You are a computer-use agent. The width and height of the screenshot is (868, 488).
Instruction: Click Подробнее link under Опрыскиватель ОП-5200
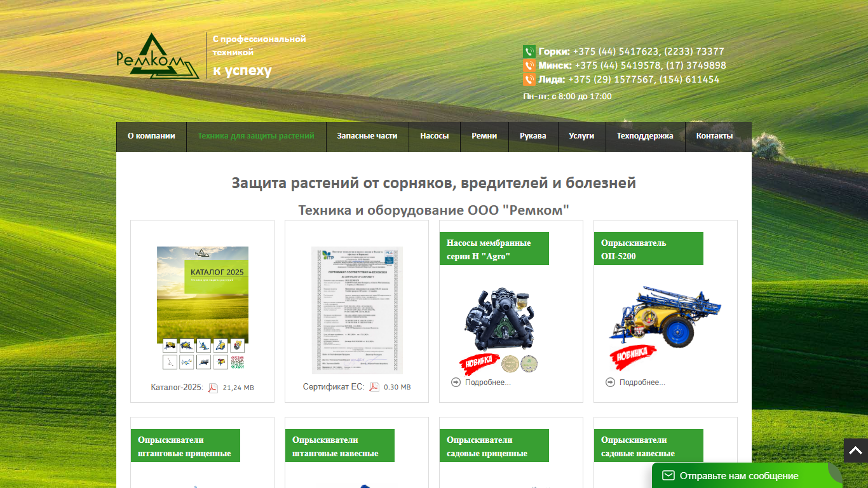(642, 383)
